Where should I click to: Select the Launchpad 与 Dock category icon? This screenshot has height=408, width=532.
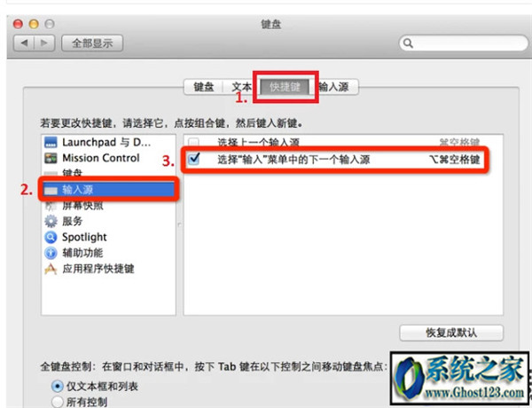51,142
